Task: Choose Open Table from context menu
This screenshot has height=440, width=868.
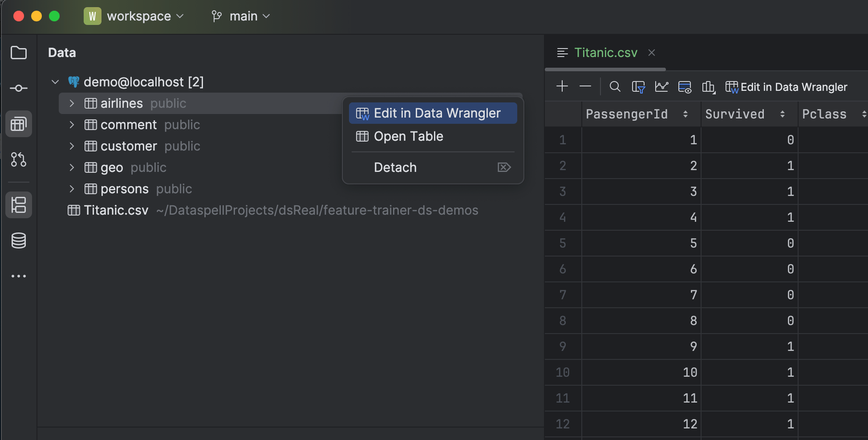Action: tap(408, 136)
